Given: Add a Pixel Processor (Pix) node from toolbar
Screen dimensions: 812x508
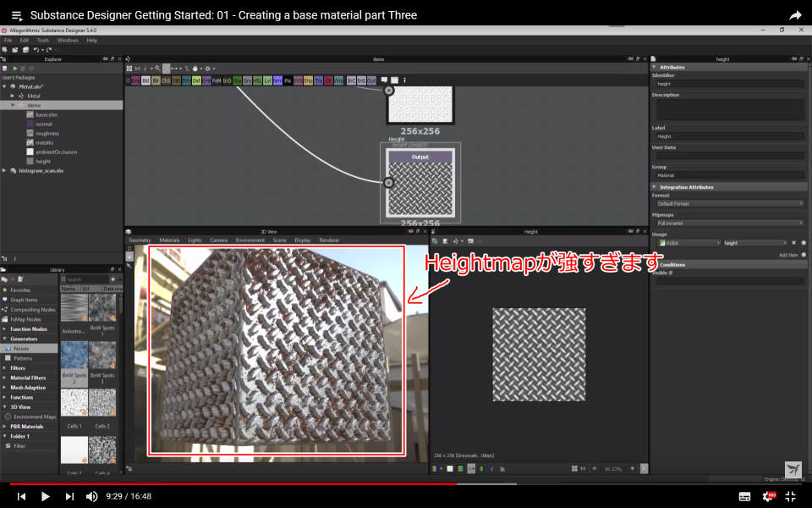Looking at the screenshot, I should pos(288,80).
